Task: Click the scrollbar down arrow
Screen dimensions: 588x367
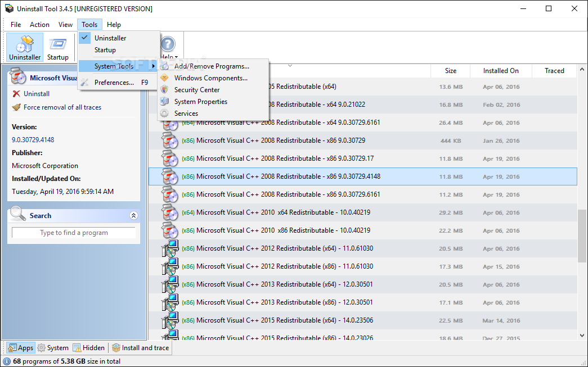Action: pyautogui.click(x=582, y=336)
